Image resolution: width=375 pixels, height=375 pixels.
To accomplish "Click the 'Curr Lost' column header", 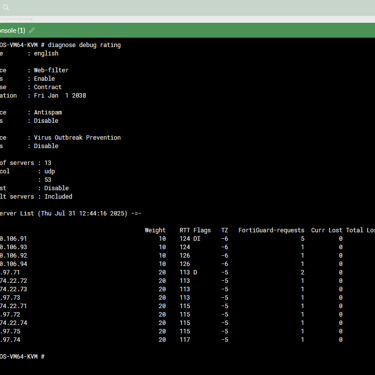I will click(x=327, y=230).
